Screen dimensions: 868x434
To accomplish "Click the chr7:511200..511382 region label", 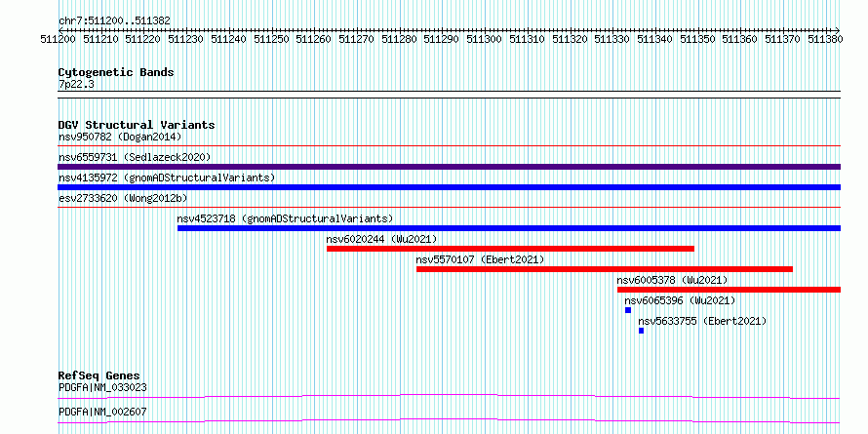I will (114, 21).
